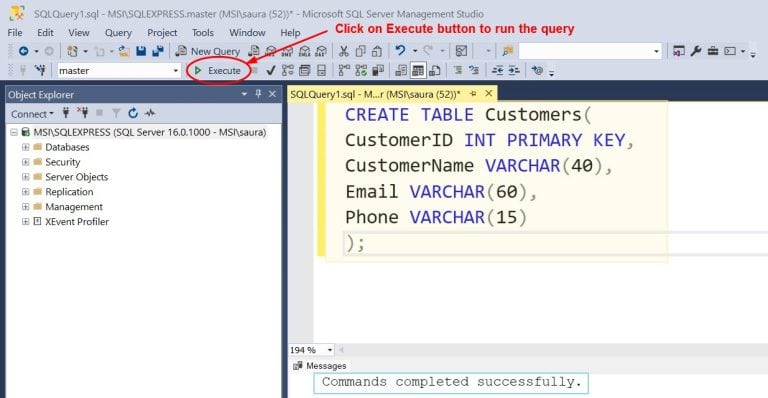Click the Undo arrow icon

click(400, 51)
